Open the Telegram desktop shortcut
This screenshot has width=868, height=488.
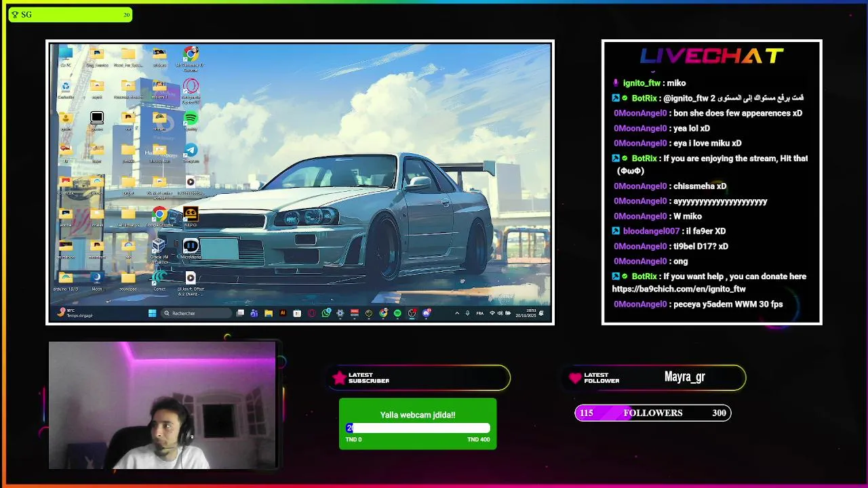[191, 152]
